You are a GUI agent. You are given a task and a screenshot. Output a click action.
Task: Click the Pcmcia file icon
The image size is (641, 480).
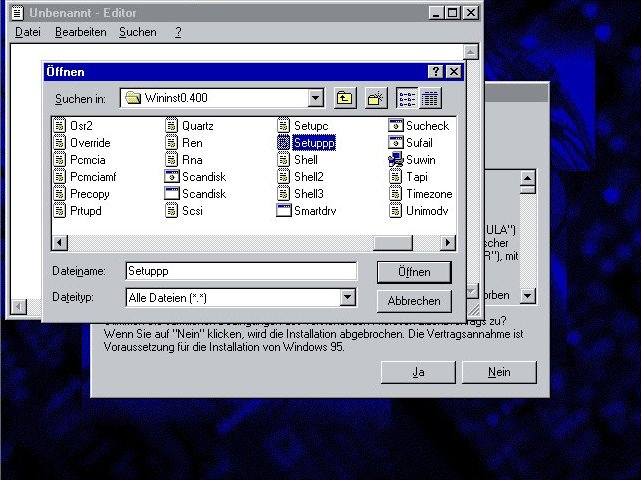point(60,159)
